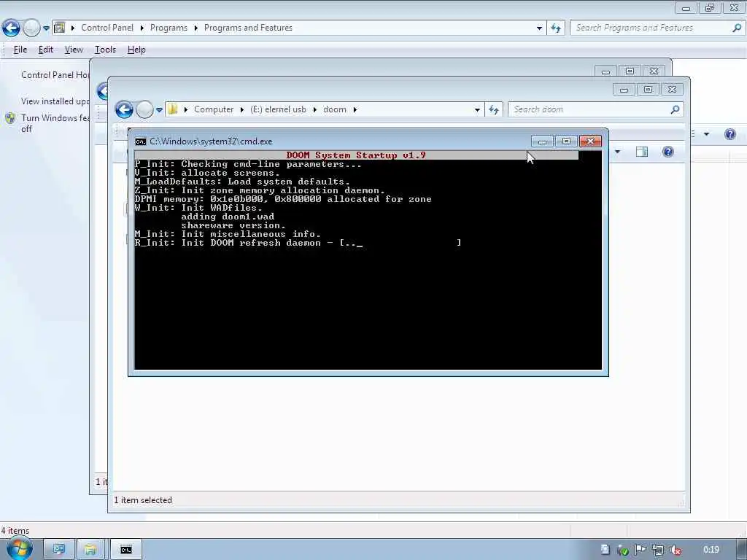Go back in doom folder window
This screenshot has height=560, width=747.
point(124,109)
